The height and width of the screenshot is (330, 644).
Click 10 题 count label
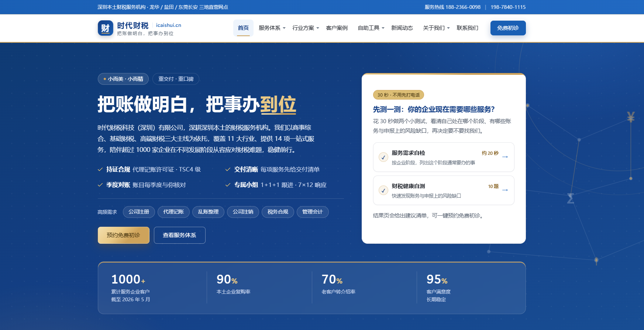(493, 186)
